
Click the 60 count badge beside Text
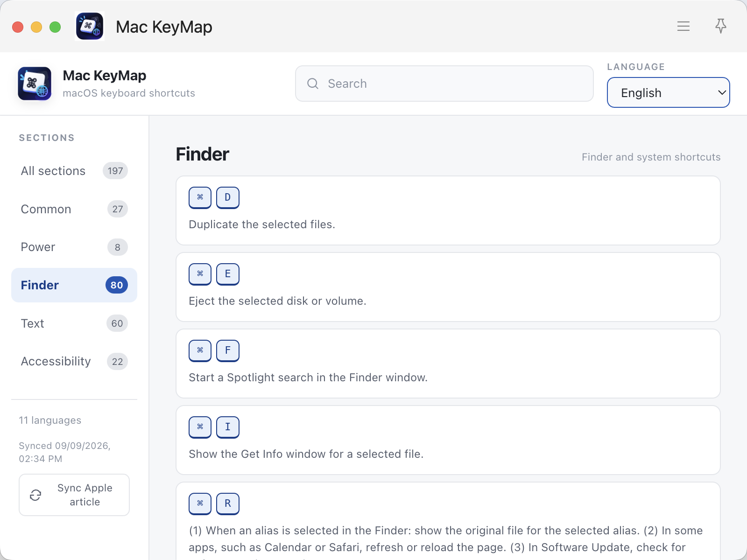[117, 323]
